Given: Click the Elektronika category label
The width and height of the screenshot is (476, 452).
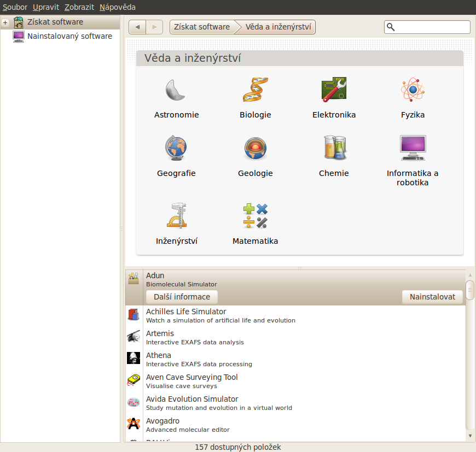Looking at the screenshot, I should coord(334,115).
